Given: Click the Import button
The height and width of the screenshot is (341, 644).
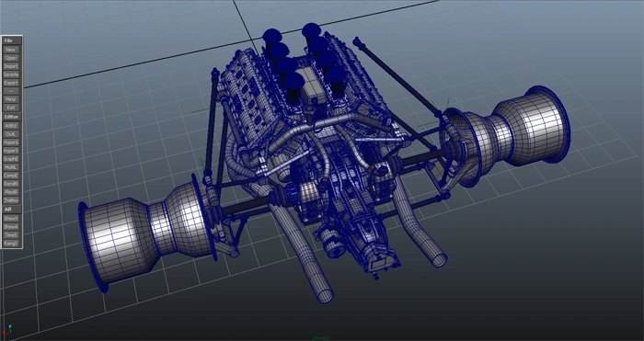Looking at the screenshot, I should point(11,66).
